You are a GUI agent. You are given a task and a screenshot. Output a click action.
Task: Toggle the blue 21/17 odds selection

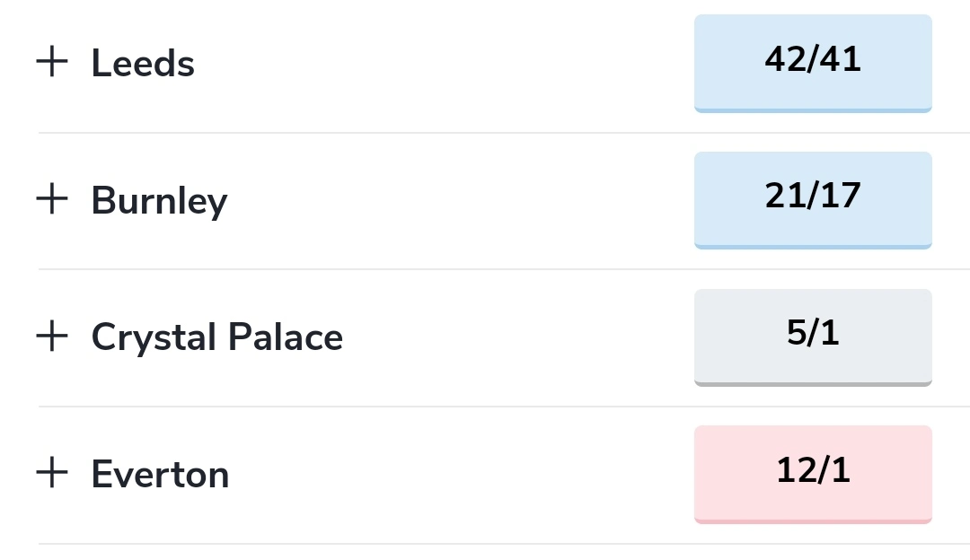coord(813,198)
